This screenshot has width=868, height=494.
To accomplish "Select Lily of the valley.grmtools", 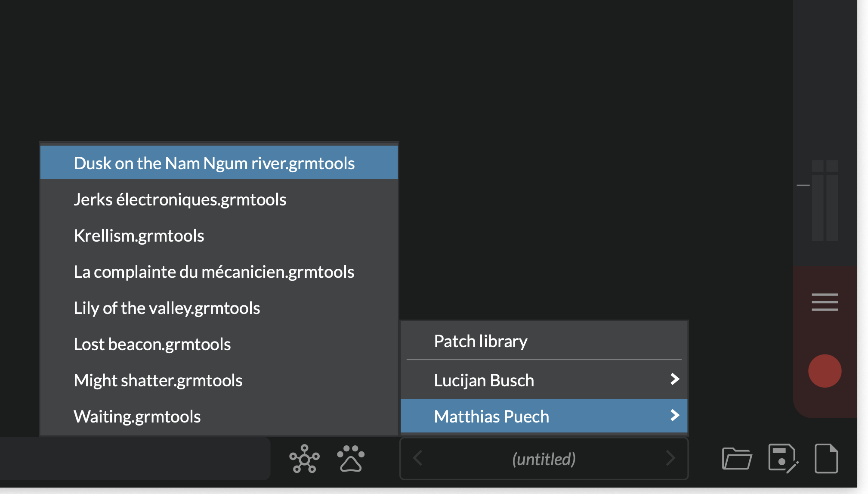I will tap(167, 308).
